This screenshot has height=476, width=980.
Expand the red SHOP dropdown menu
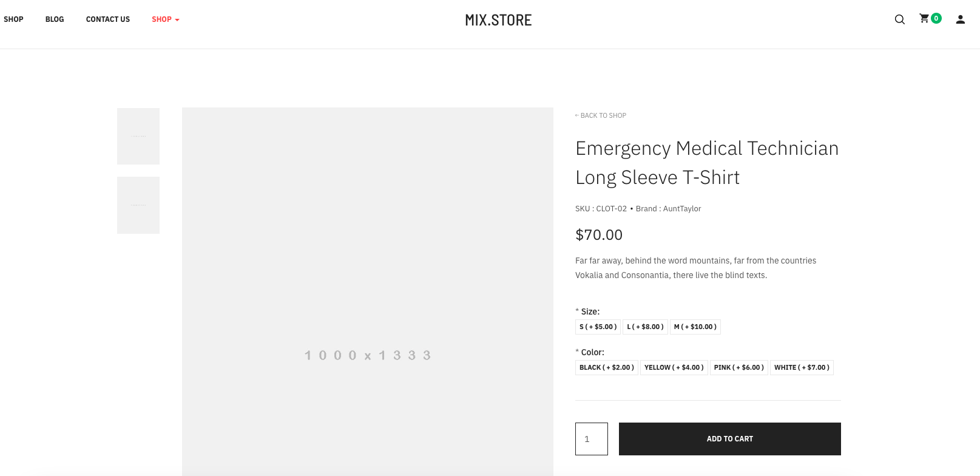click(x=165, y=19)
